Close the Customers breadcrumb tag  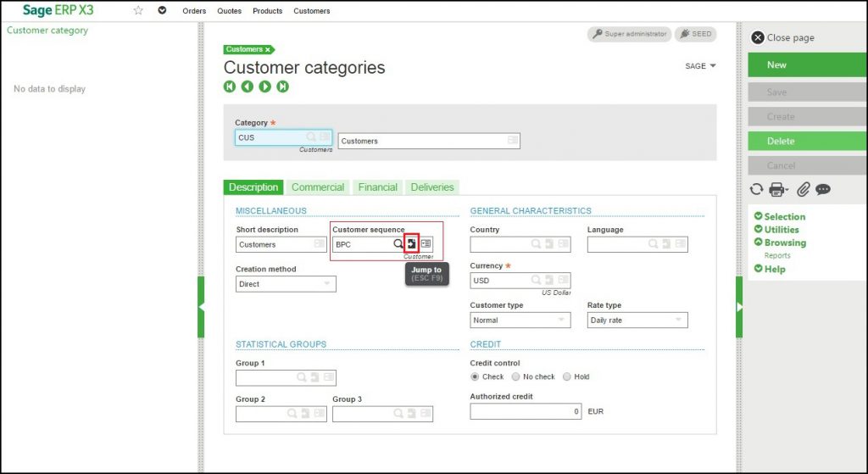click(268, 50)
